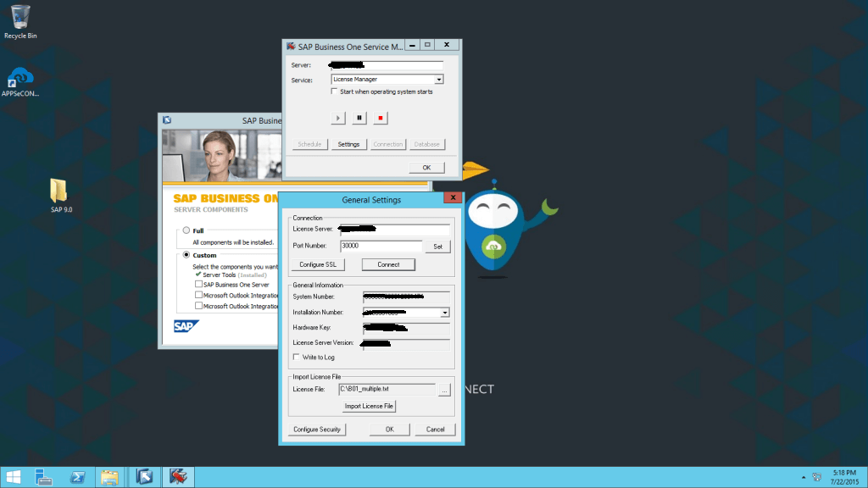Open the Service dropdown showing License Manager
This screenshot has width=868, height=488.
tap(438, 79)
